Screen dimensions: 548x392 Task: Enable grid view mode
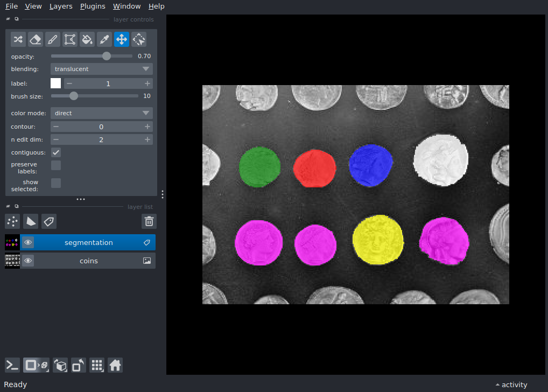tap(97, 365)
